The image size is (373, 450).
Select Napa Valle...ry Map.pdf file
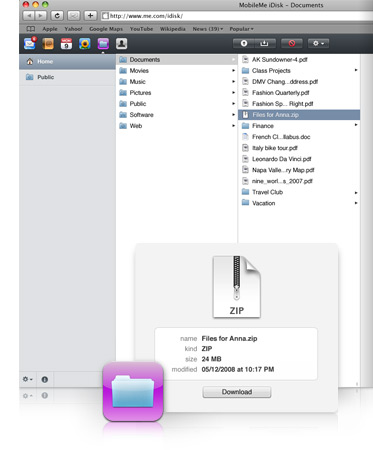tap(299, 170)
